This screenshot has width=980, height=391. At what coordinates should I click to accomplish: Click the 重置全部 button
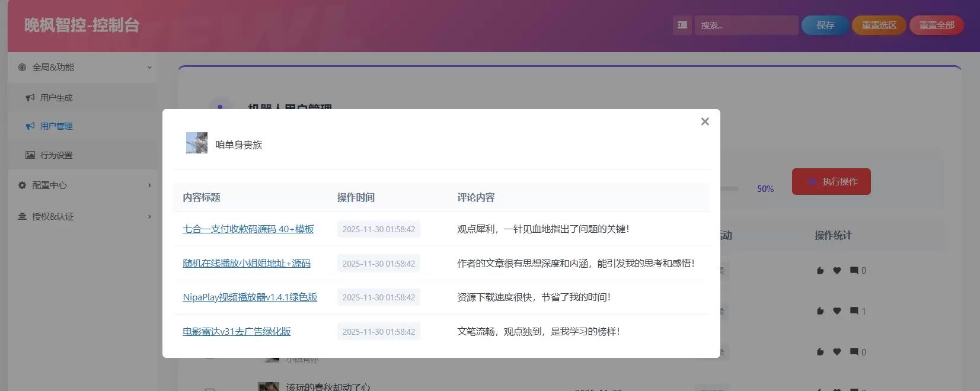[937, 25]
